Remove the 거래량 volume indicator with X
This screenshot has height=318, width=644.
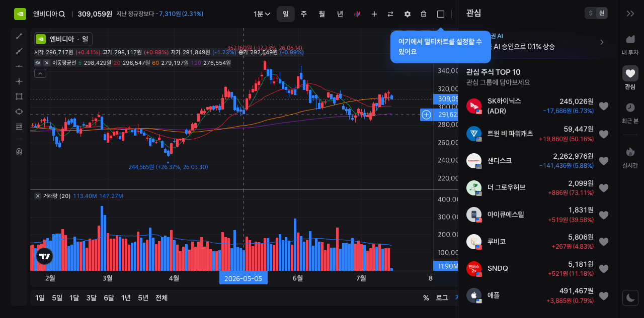click(38, 196)
